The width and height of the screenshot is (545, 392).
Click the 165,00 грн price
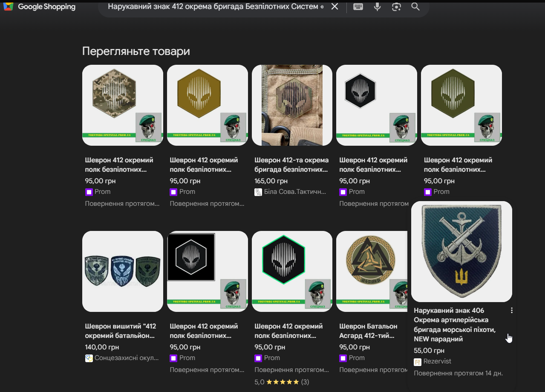pos(271,181)
